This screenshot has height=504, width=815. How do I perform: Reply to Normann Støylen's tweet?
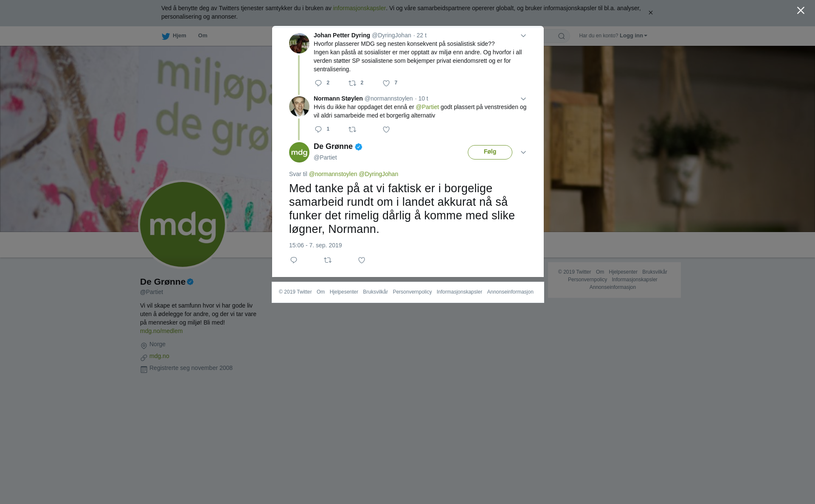(x=318, y=129)
